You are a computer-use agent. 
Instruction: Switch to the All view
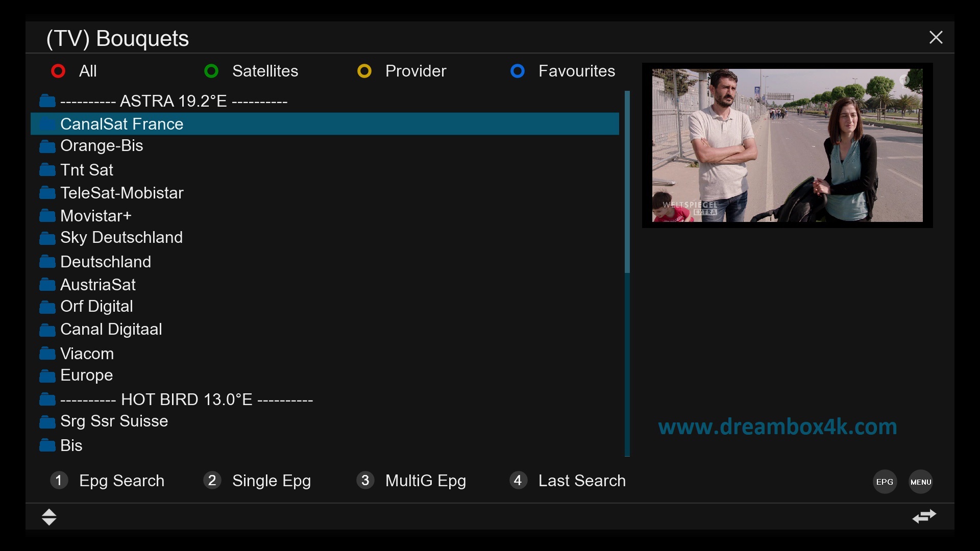tap(88, 71)
